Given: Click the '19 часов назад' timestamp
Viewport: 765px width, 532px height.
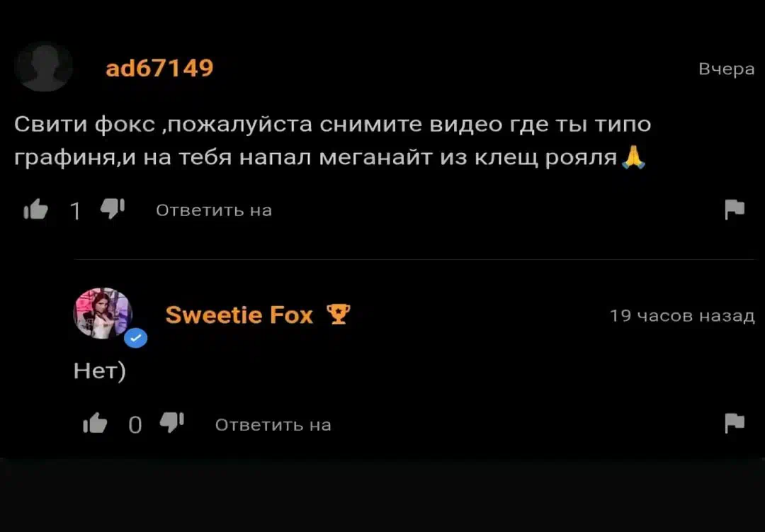Looking at the screenshot, I should (x=683, y=316).
